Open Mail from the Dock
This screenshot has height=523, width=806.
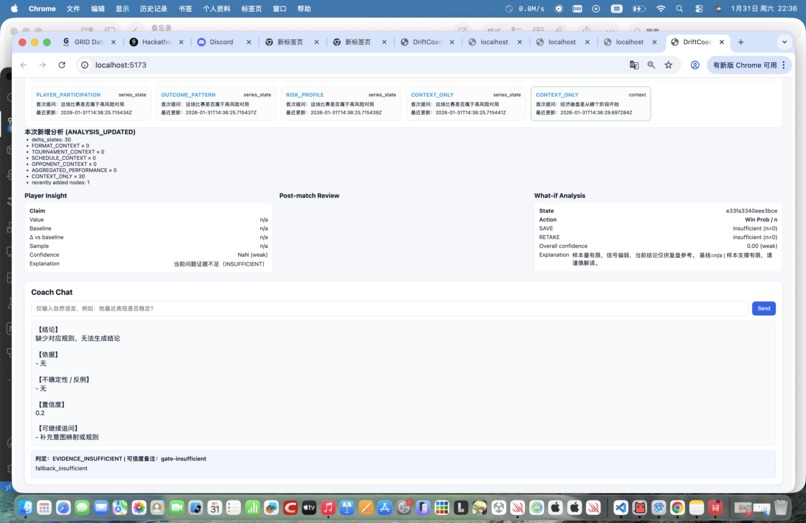click(101, 508)
